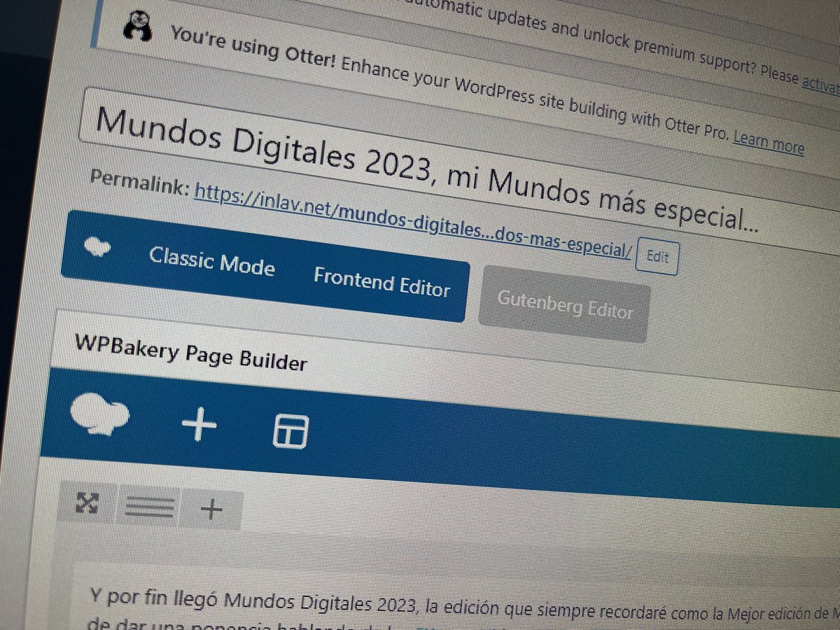Edit the permalink slug

pyautogui.click(x=657, y=257)
